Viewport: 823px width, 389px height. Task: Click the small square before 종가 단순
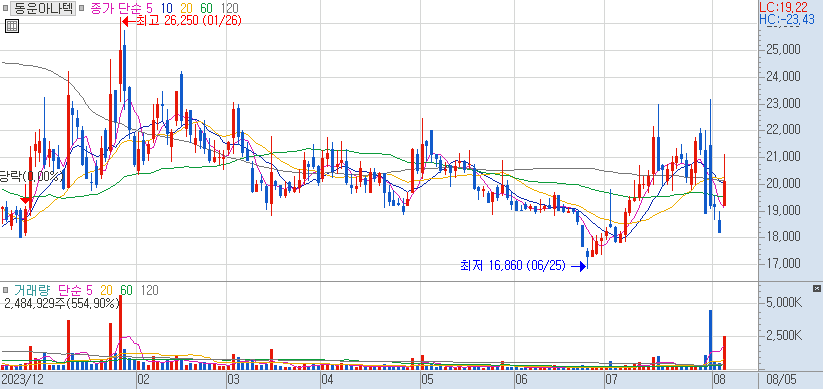pyautogui.click(x=82, y=8)
